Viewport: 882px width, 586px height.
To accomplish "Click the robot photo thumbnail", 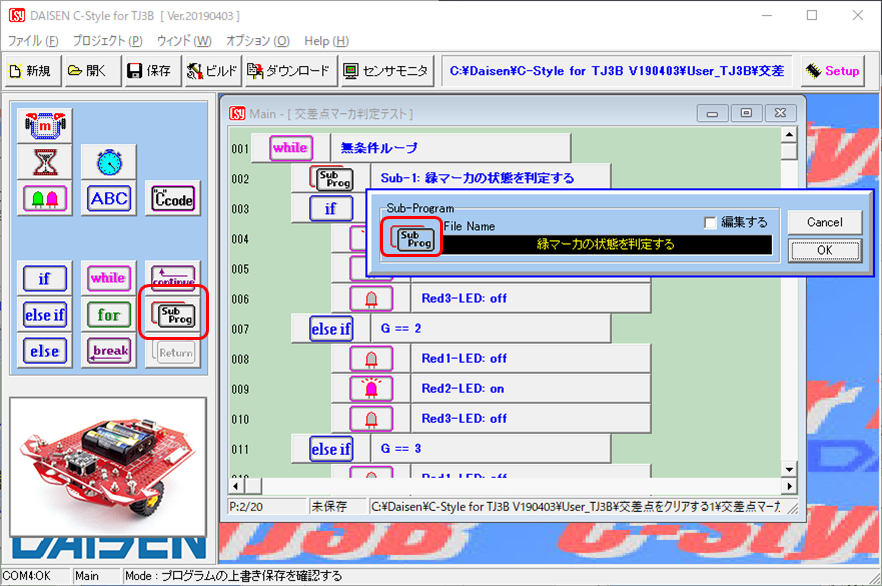I will point(108,467).
